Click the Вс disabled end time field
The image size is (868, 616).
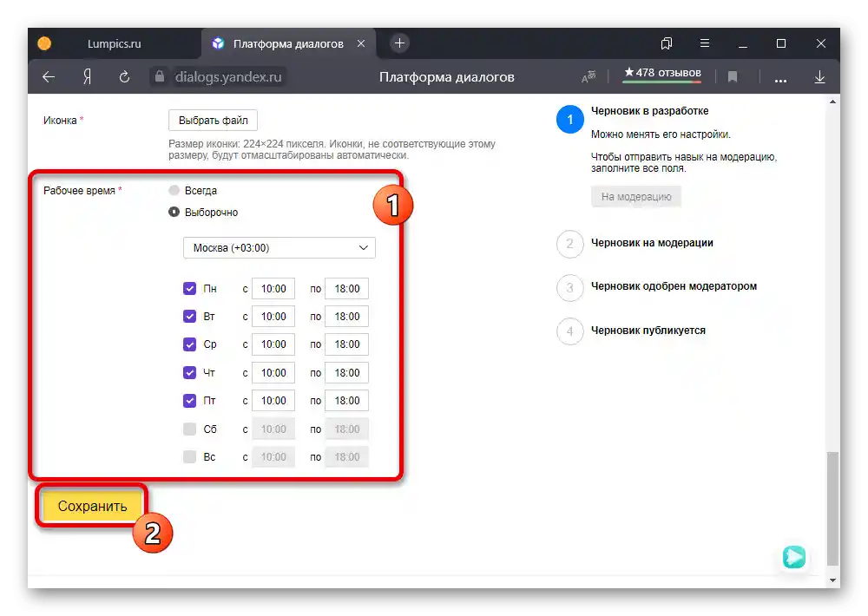click(346, 456)
